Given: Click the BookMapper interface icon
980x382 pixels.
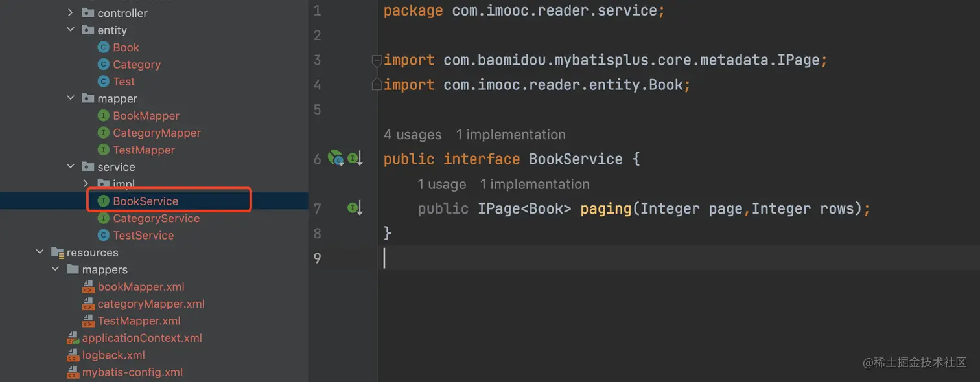Looking at the screenshot, I should pyautogui.click(x=103, y=116).
